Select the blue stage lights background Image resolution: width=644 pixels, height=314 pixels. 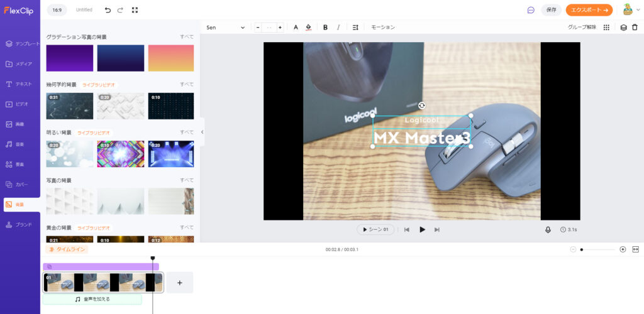coord(171,154)
